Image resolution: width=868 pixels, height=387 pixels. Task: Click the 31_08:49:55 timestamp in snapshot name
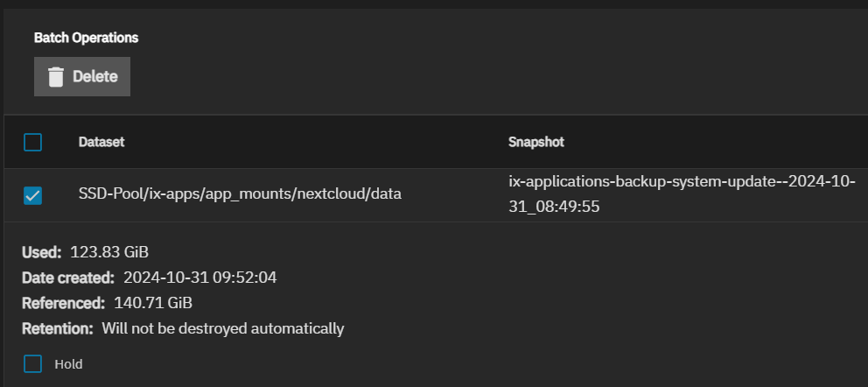(x=554, y=207)
